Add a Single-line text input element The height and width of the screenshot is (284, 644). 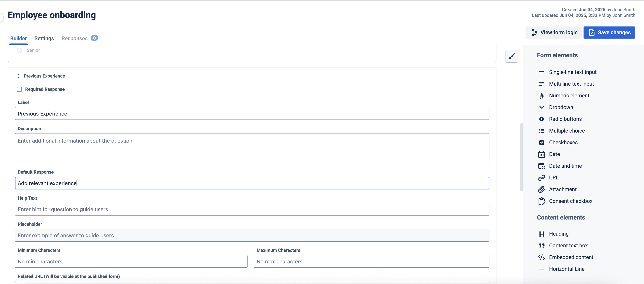coord(573,72)
